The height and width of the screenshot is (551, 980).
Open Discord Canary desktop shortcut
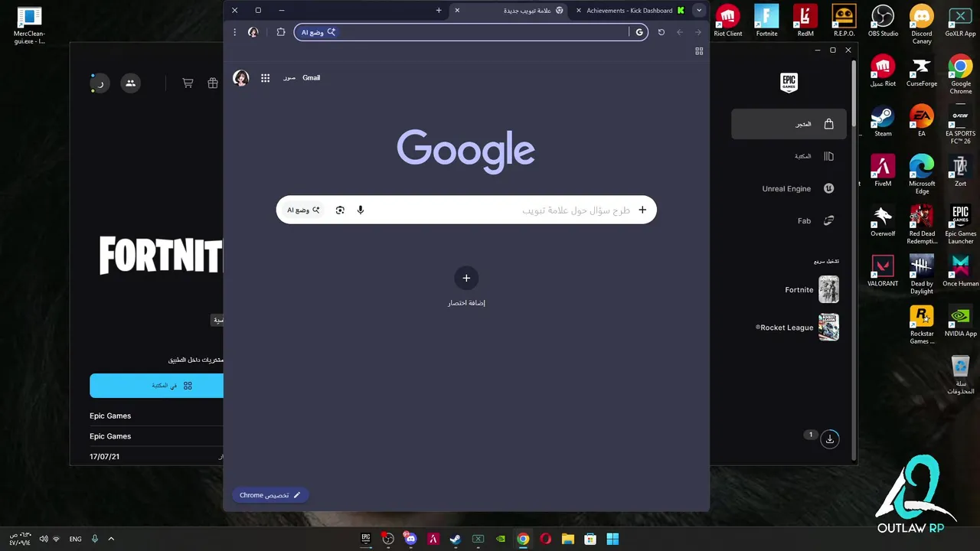922,24
